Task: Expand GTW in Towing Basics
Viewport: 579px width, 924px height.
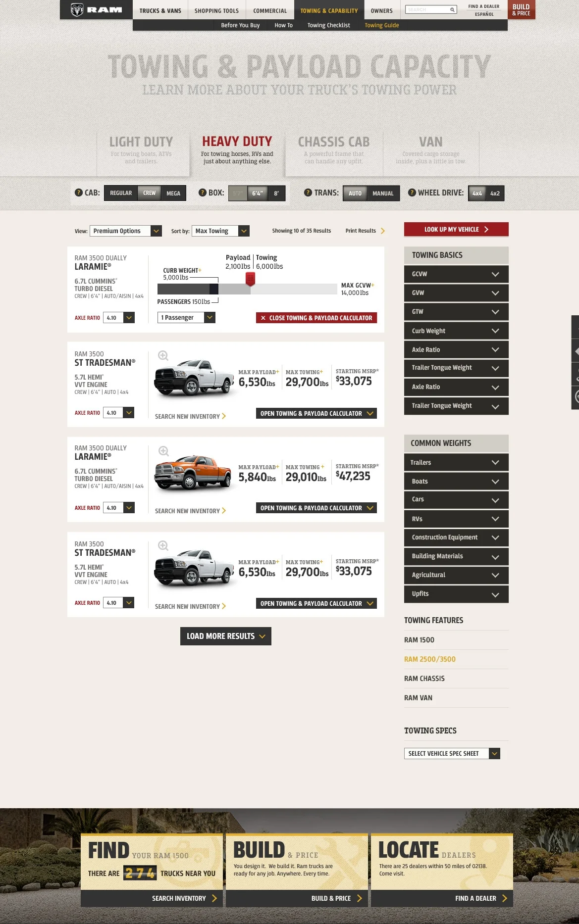Action: click(x=456, y=312)
